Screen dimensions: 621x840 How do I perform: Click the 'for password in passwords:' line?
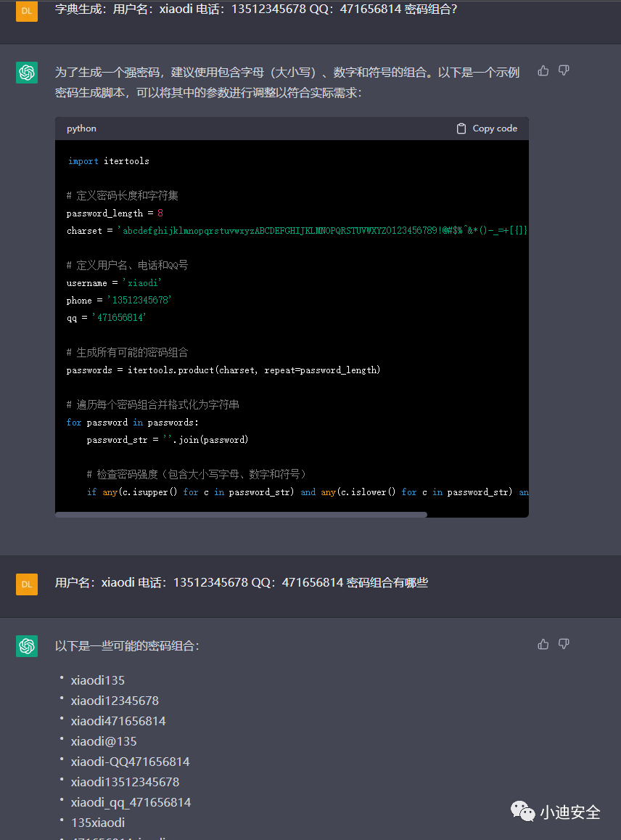132,423
